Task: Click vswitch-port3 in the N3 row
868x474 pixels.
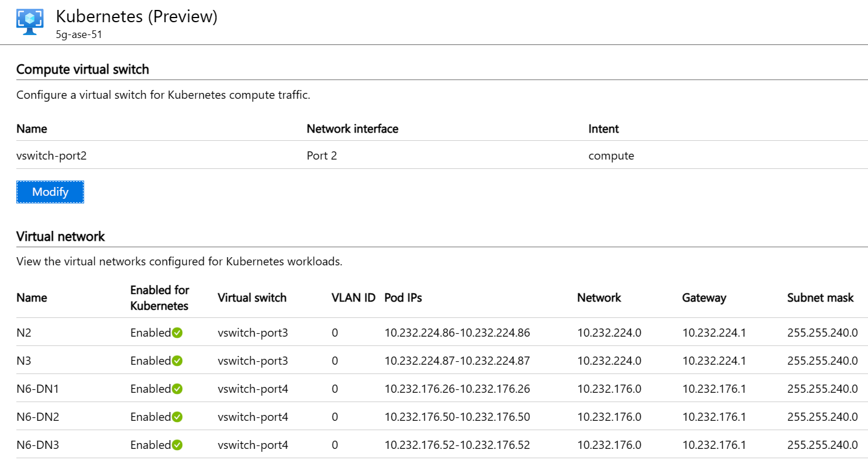Action: [252, 361]
